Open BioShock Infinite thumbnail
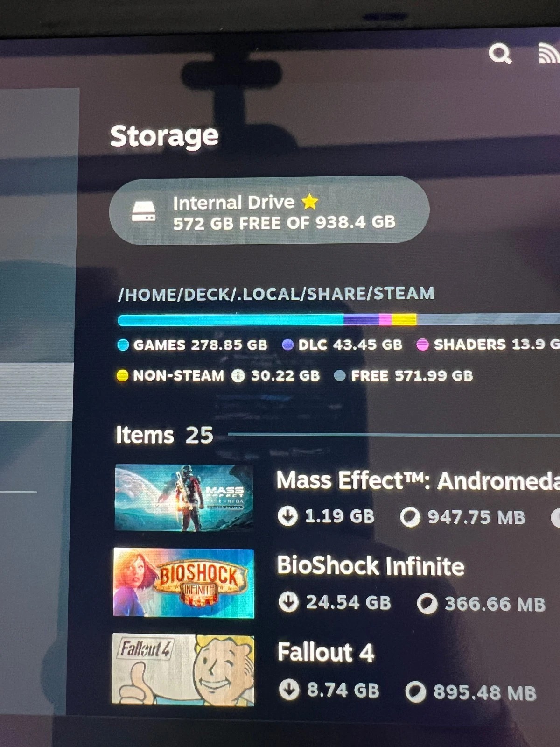Viewport: 560px width, 747px height. click(183, 583)
